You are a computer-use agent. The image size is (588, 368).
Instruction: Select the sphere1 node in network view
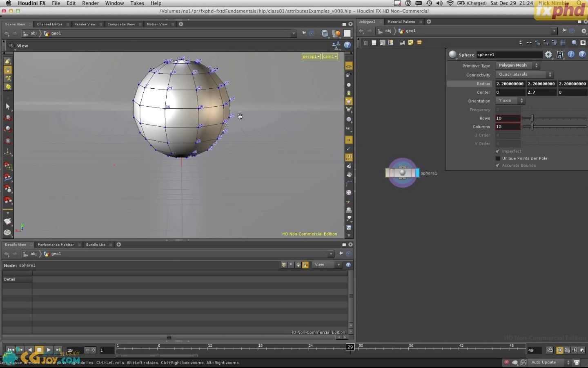[402, 173]
